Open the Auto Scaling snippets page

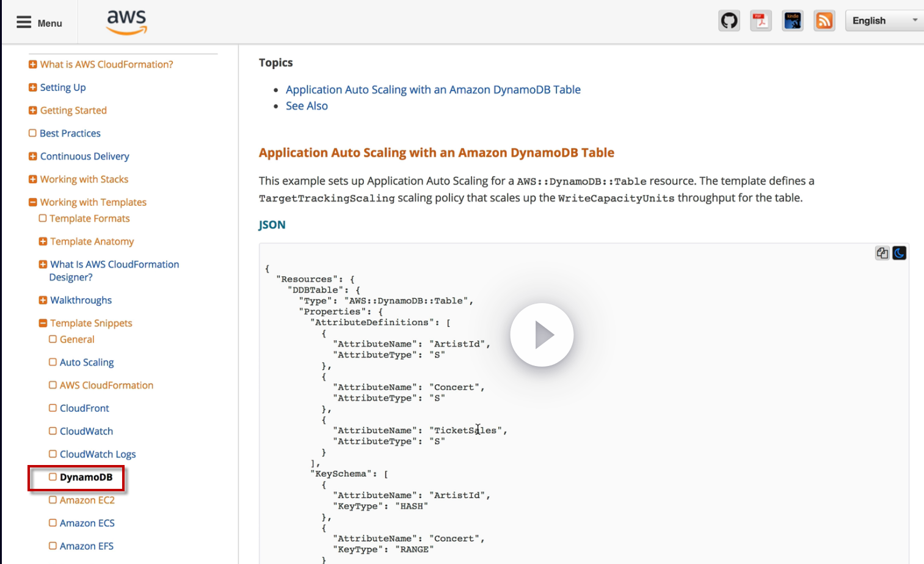pos(86,362)
